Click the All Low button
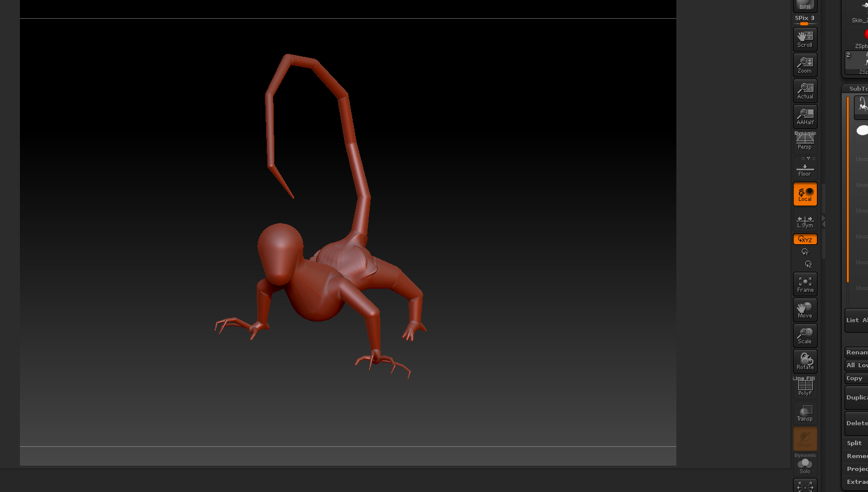This screenshot has height=492, width=868. click(857, 365)
